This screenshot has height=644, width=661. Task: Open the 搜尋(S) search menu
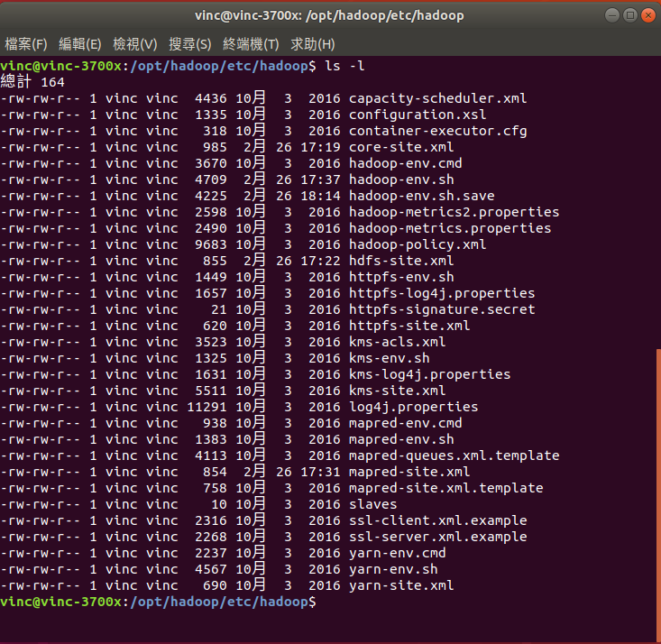coord(189,44)
